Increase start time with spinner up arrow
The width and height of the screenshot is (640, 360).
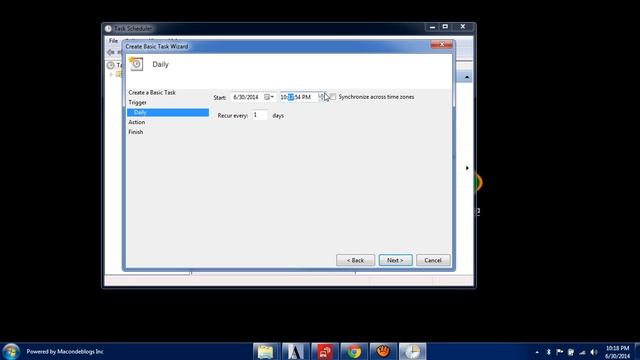pyautogui.click(x=321, y=95)
